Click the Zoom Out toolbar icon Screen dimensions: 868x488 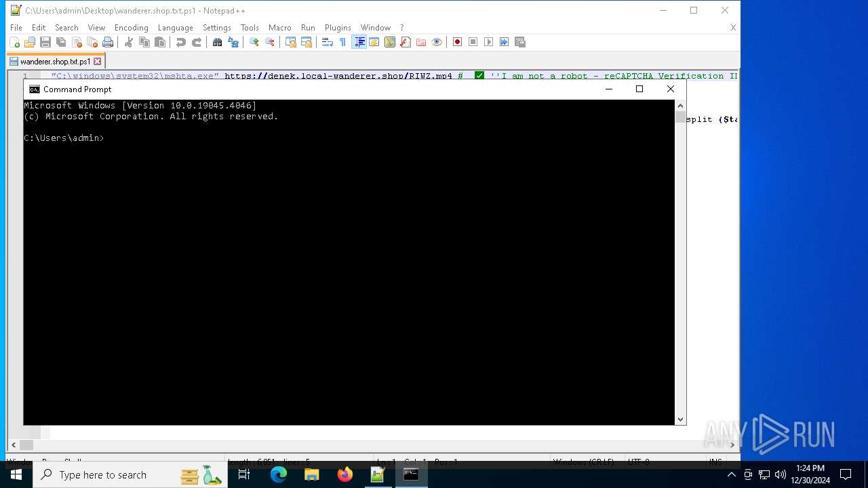click(270, 42)
